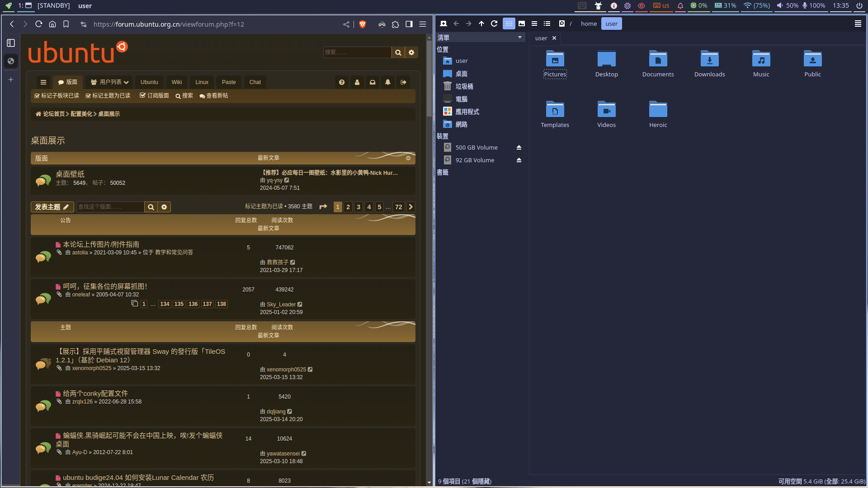
Task: Click 论坛首页 breadcrumb link
Action: 51,114
